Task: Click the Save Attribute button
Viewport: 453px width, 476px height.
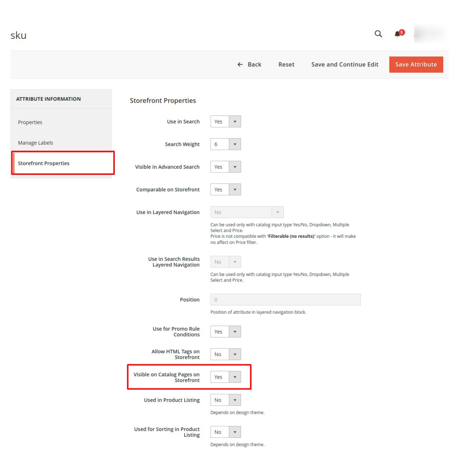Action: tap(416, 65)
